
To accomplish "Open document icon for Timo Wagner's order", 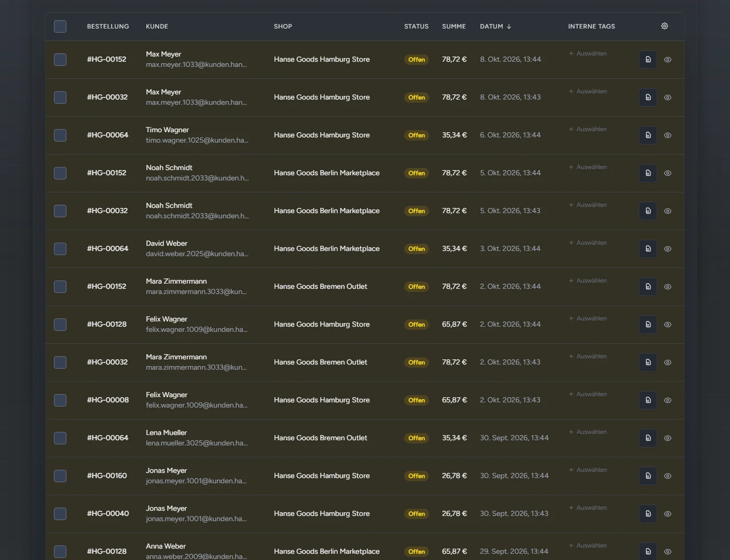I will [648, 135].
